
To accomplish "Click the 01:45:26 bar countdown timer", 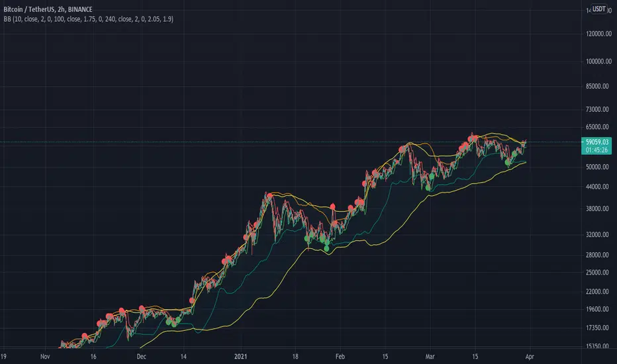I will pos(596,150).
